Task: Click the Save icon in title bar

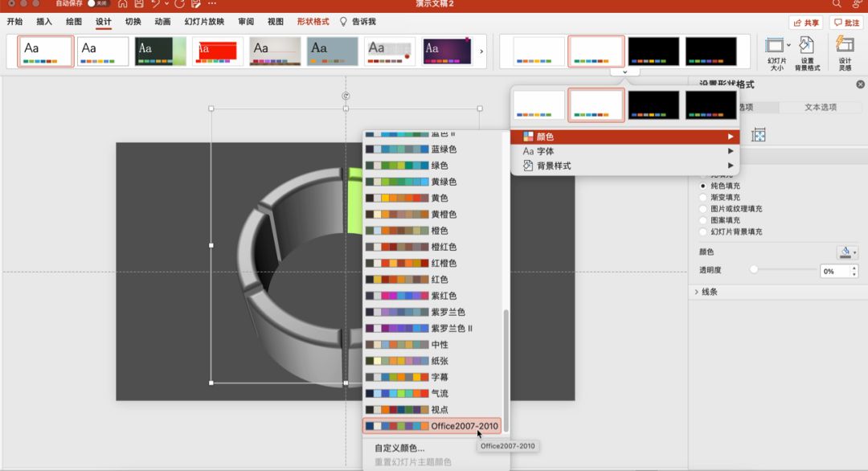Action: (139, 4)
